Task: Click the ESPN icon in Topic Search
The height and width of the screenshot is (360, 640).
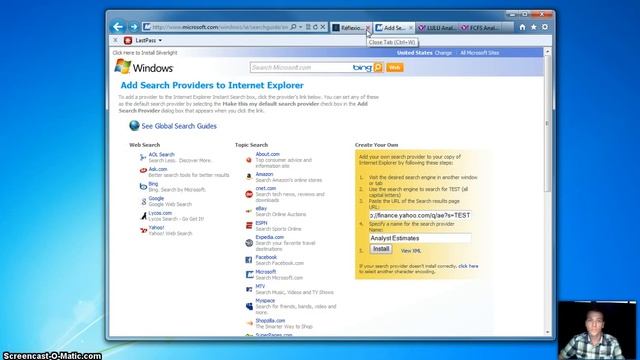Action: pos(249,225)
